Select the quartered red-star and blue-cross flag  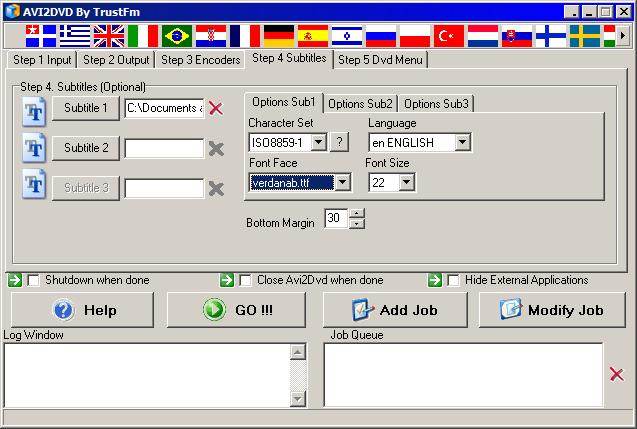41,36
